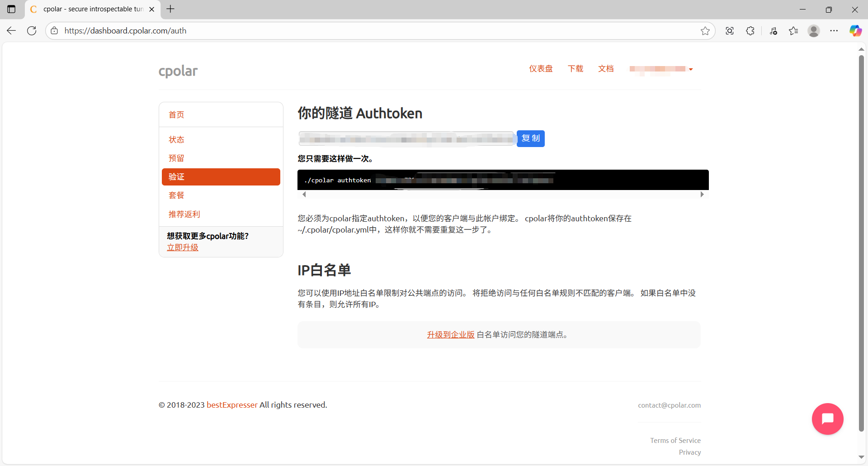
Task: Open Terms of Service link
Action: (x=675, y=441)
